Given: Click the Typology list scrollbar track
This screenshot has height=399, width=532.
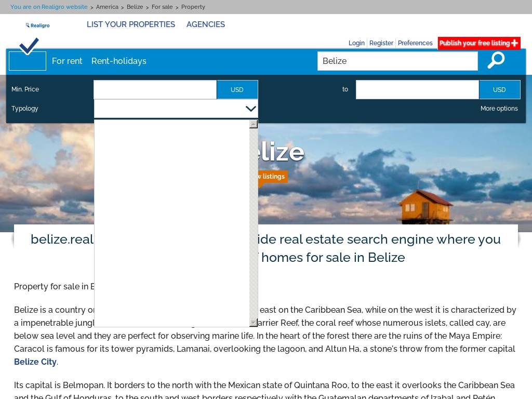Looking at the screenshot, I should tap(254, 223).
